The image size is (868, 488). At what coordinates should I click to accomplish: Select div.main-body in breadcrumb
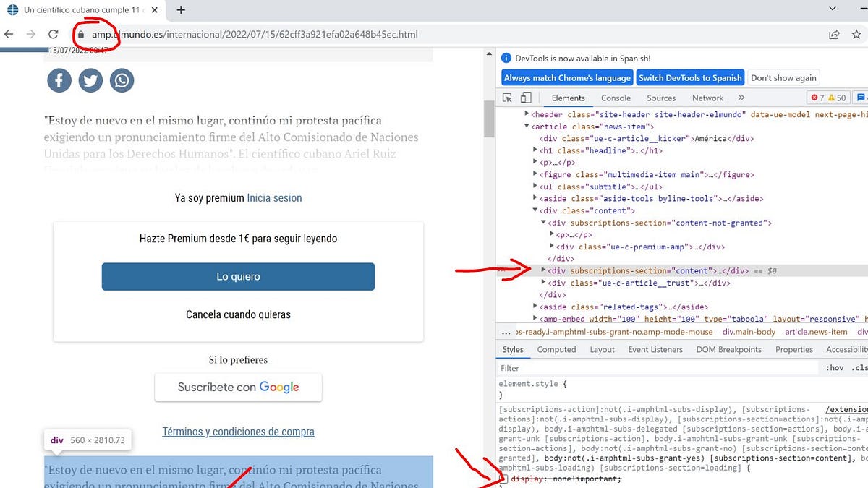(748, 332)
